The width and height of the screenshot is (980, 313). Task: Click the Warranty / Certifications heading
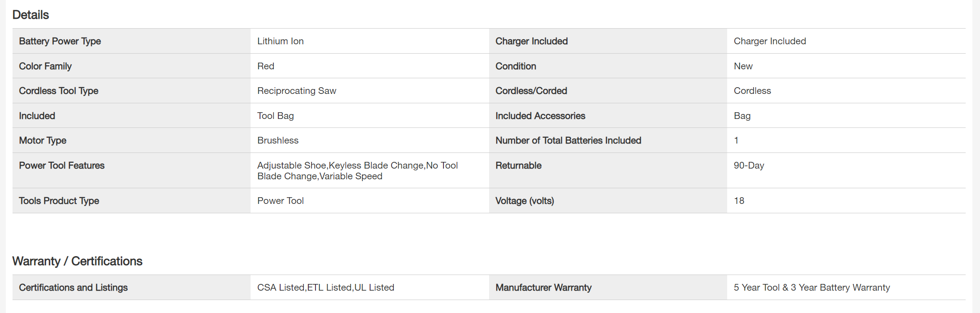point(77,261)
